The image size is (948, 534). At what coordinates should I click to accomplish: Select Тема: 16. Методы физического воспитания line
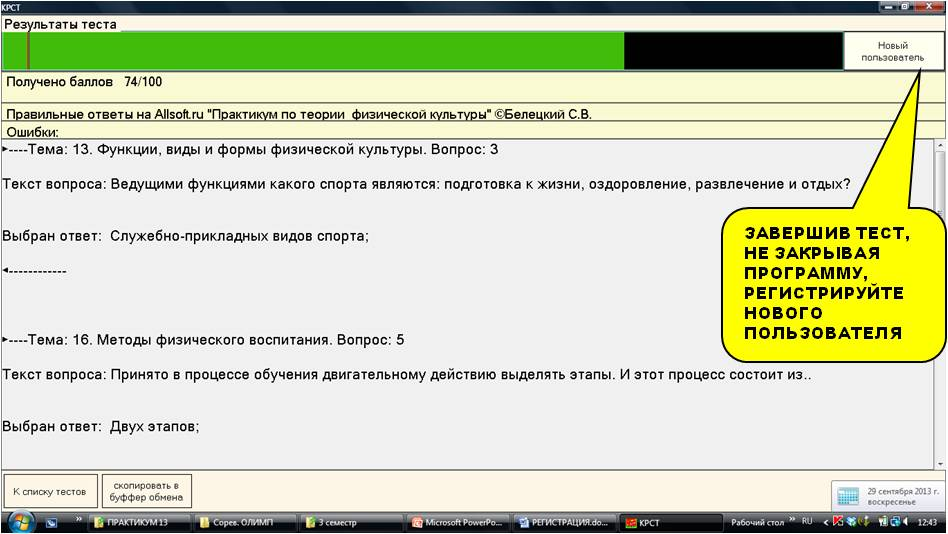coord(204,340)
